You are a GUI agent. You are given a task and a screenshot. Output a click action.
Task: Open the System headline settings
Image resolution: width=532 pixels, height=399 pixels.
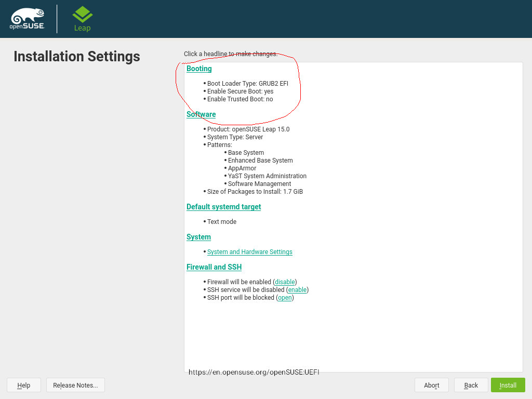(x=198, y=237)
